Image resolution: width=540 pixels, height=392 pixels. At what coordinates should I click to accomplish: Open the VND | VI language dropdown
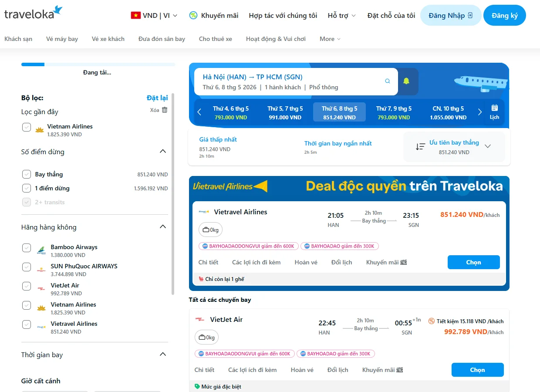click(154, 14)
